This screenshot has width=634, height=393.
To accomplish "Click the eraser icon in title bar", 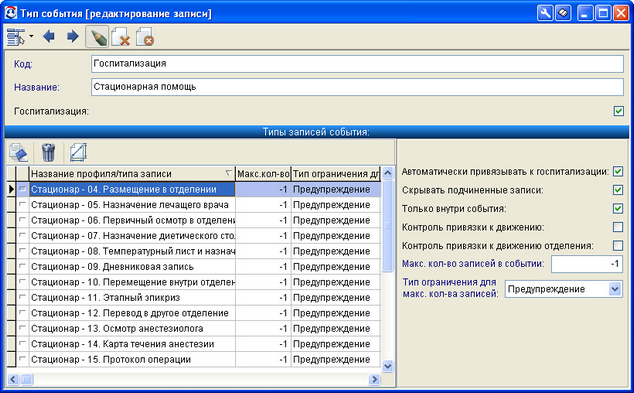I will click(x=562, y=13).
